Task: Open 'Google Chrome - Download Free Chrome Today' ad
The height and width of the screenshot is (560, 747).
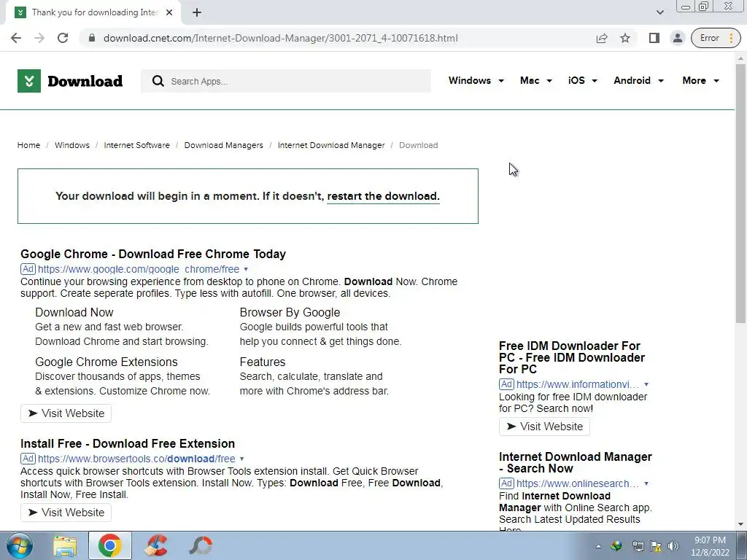Action: [x=153, y=254]
